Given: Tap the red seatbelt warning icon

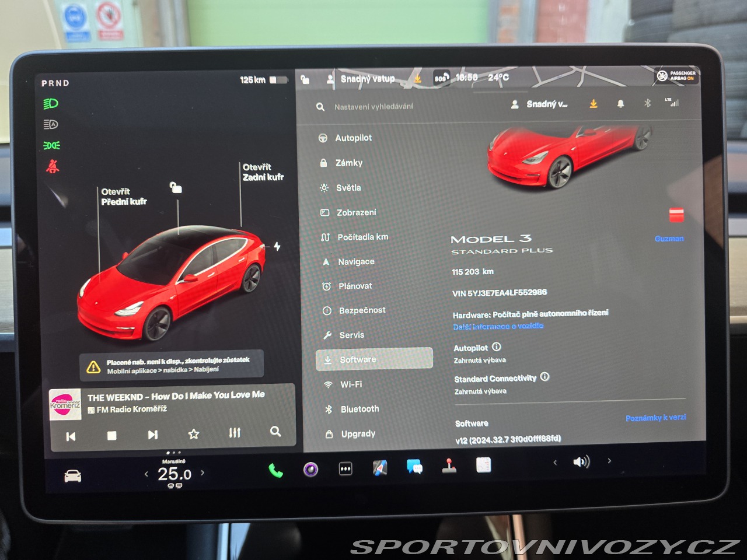Looking at the screenshot, I should coord(53,167).
